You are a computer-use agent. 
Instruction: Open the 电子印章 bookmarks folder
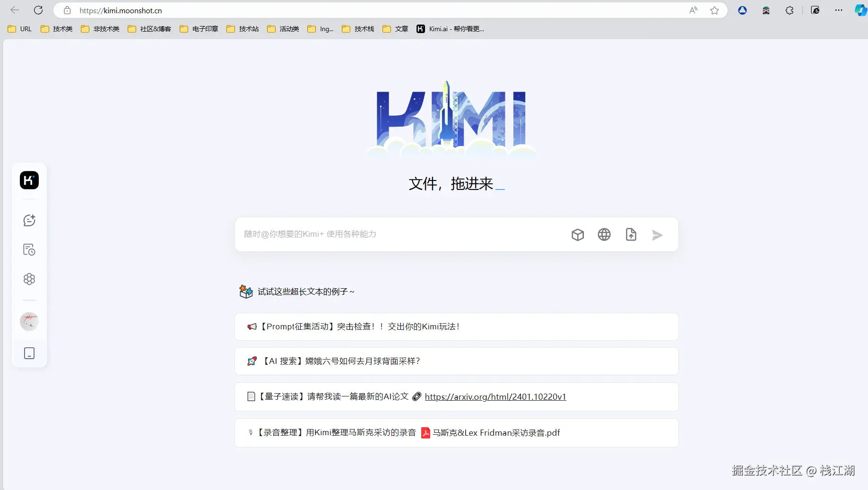(199, 29)
